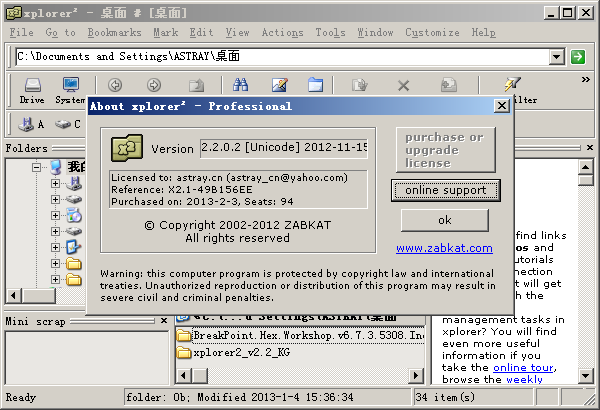The width and height of the screenshot is (600, 410).
Task: Select the xplorer2_v2.2_KG folder
Action: (233, 352)
